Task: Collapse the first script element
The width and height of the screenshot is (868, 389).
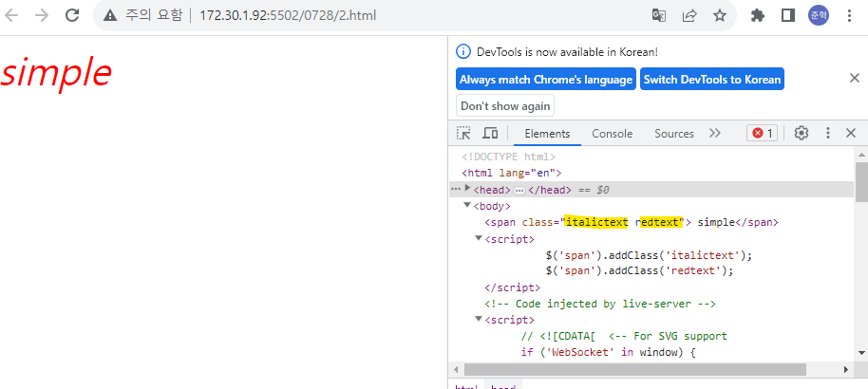Action: [x=479, y=238]
